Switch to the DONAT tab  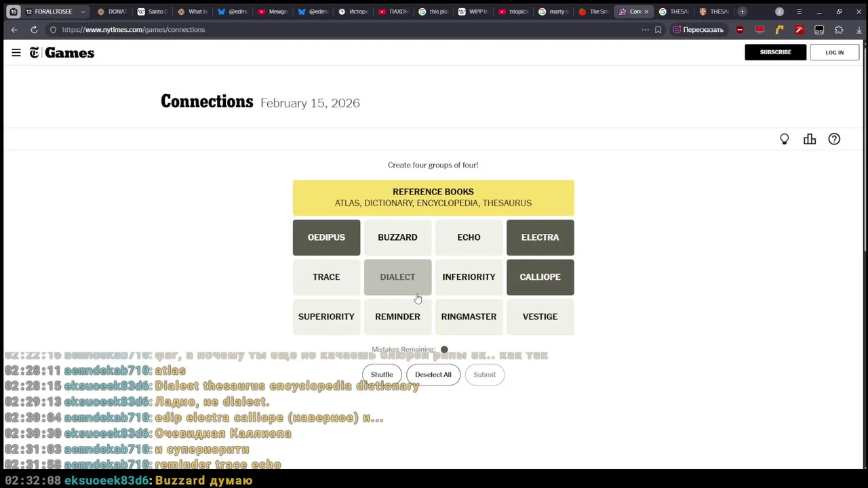click(x=113, y=12)
